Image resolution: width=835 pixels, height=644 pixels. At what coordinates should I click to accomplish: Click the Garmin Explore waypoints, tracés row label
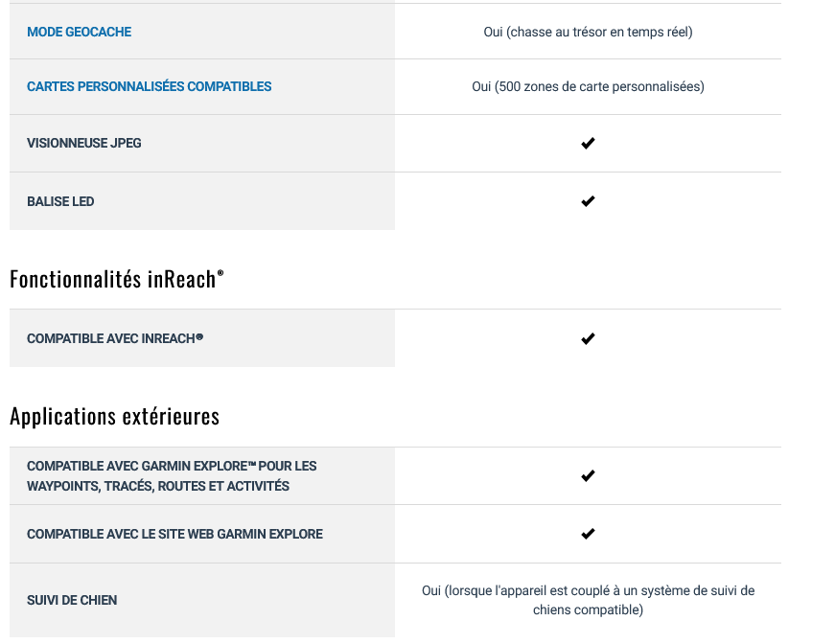pos(172,476)
